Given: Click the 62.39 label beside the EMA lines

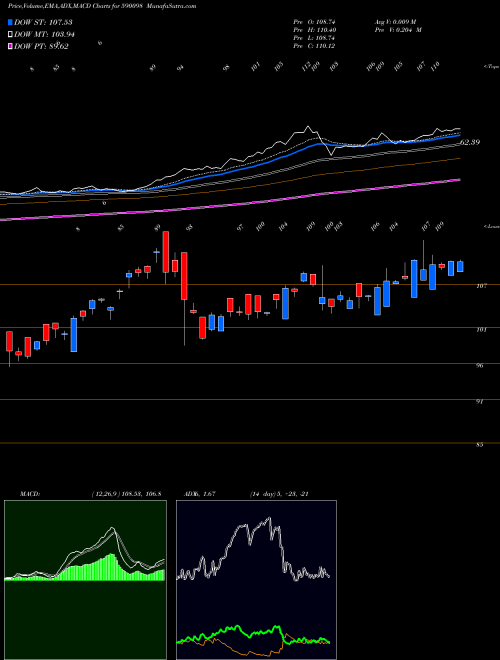Looking at the screenshot, I should pyautogui.click(x=470, y=142).
